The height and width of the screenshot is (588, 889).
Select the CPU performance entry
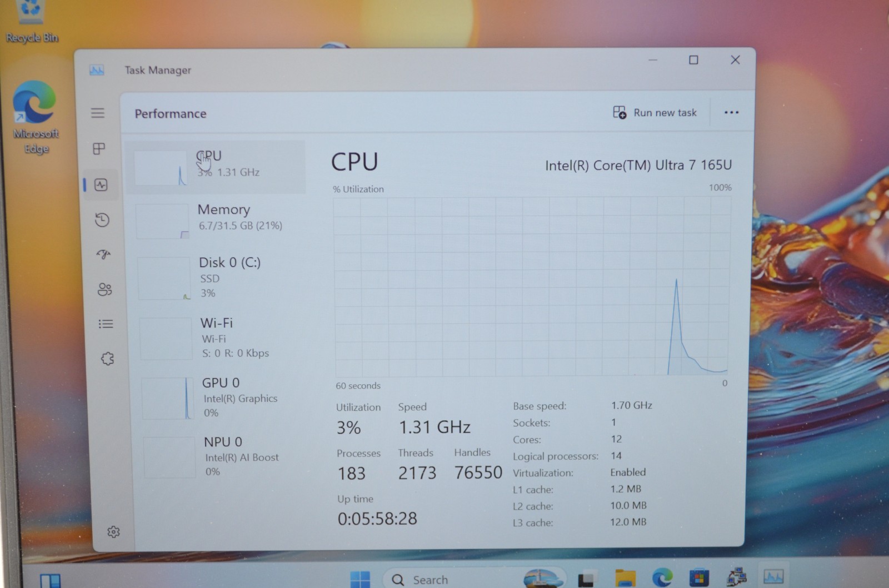pyautogui.click(x=216, y=167)
